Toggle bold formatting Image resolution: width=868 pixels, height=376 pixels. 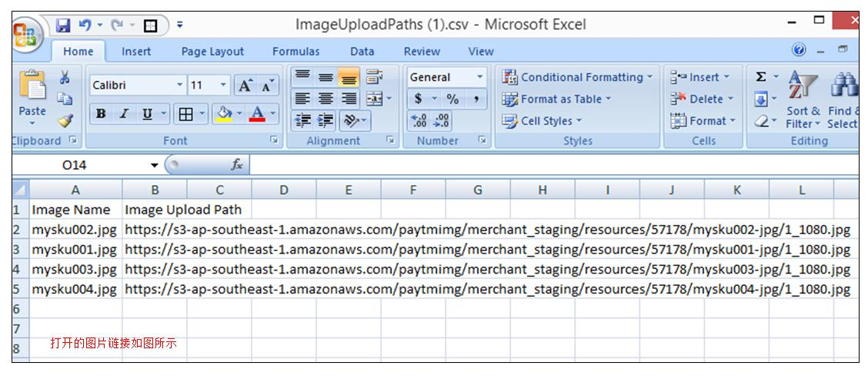tap(101, 114)
